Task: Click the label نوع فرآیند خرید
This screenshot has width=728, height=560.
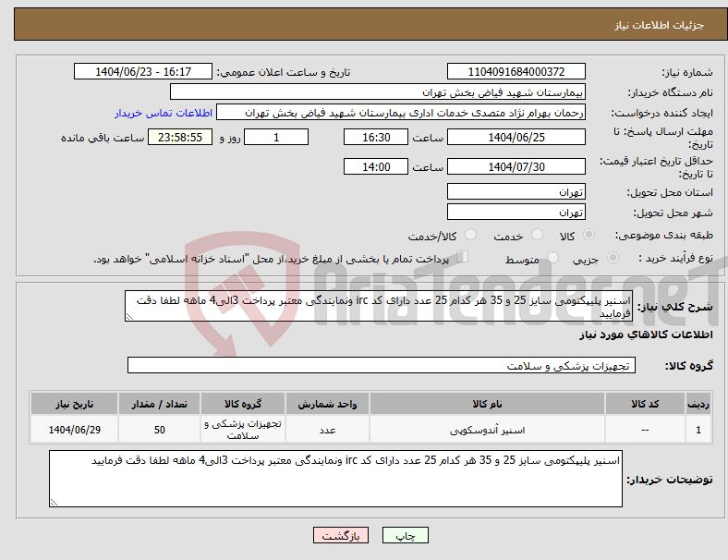Action: click(675, 258)
